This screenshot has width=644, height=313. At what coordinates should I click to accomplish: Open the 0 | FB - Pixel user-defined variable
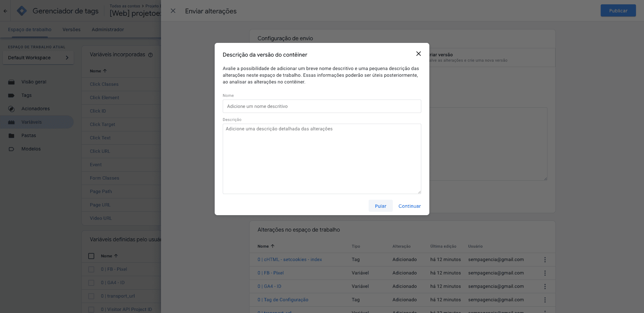coord(114,269)
